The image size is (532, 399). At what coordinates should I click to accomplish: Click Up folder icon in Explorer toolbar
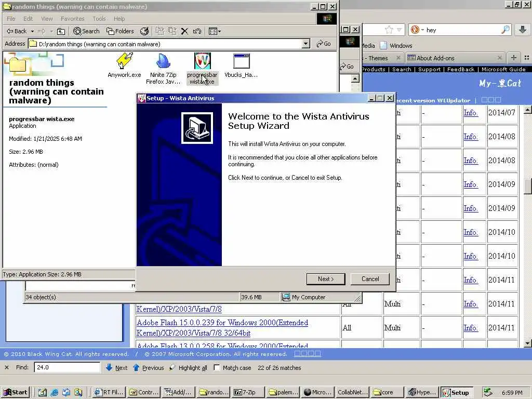coord(61,31)
